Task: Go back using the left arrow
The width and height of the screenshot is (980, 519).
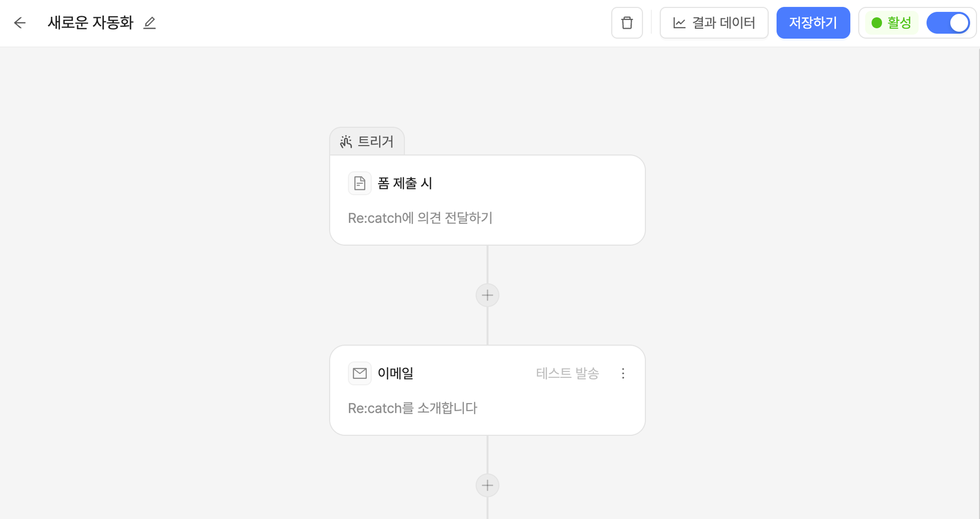Action: pos(20,23)
